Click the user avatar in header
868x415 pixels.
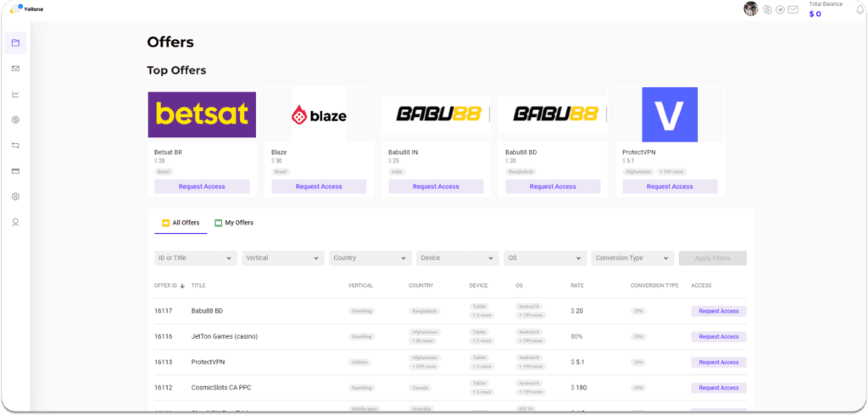[x=751, y=8]
